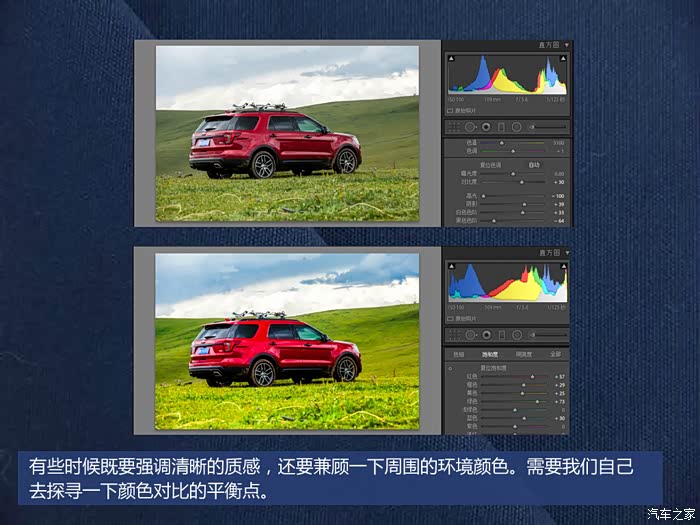The height and width of the screenshot is (525, 700).
Task: Click the 色调 tint slider
Action: coord(512,151)
